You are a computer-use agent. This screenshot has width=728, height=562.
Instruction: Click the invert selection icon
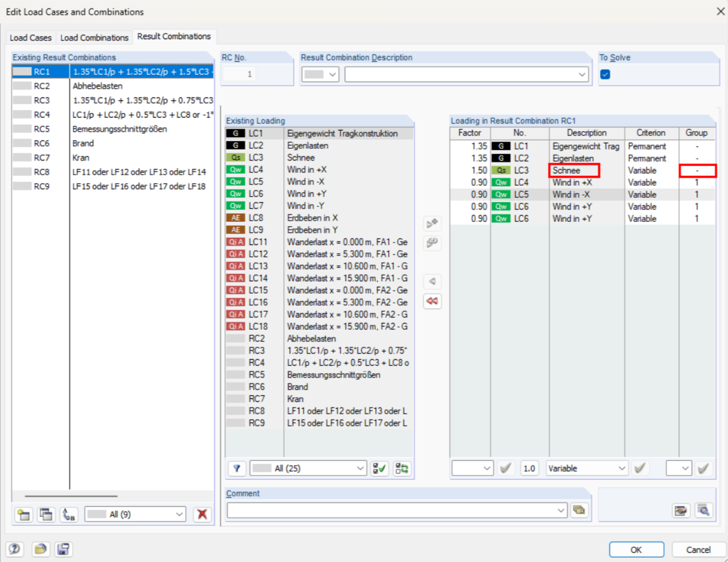click(x=403, y=468)
